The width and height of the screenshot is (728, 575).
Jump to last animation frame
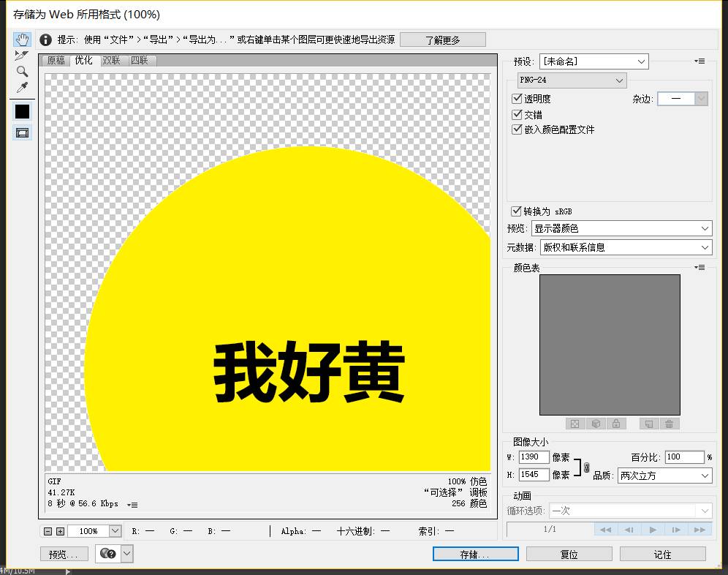tap(699, 530)
